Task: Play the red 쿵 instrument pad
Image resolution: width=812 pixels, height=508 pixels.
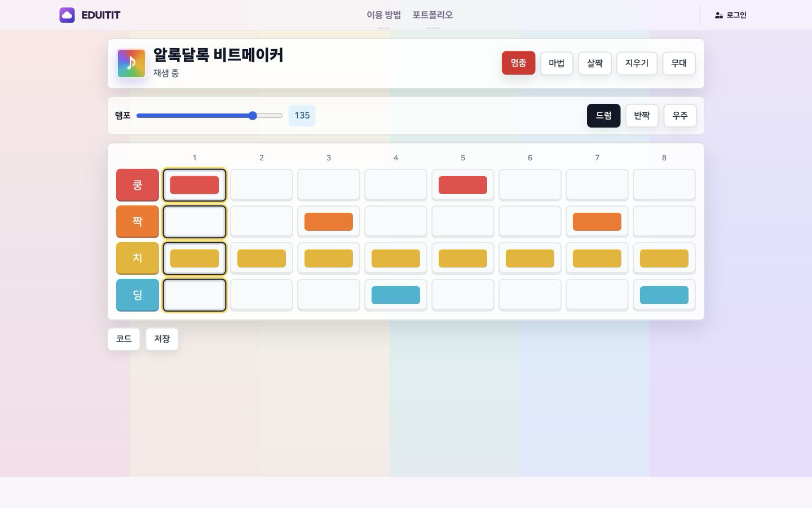Action: (138, 185)
